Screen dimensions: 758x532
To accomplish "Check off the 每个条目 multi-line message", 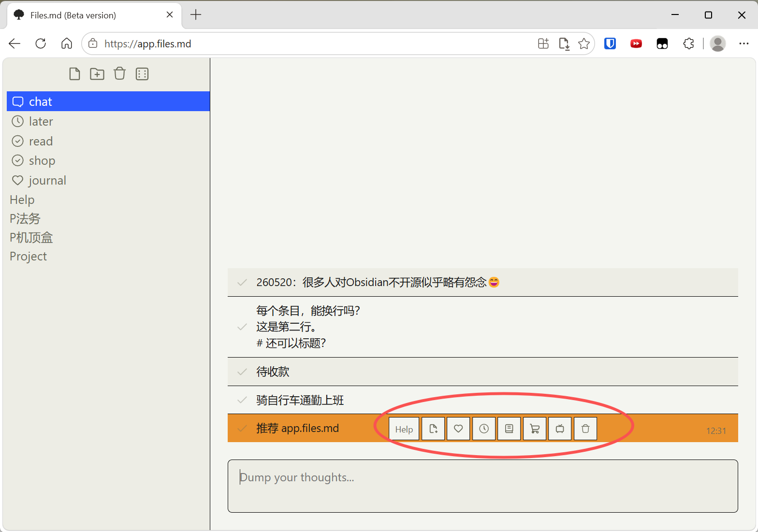I will 242,327.
